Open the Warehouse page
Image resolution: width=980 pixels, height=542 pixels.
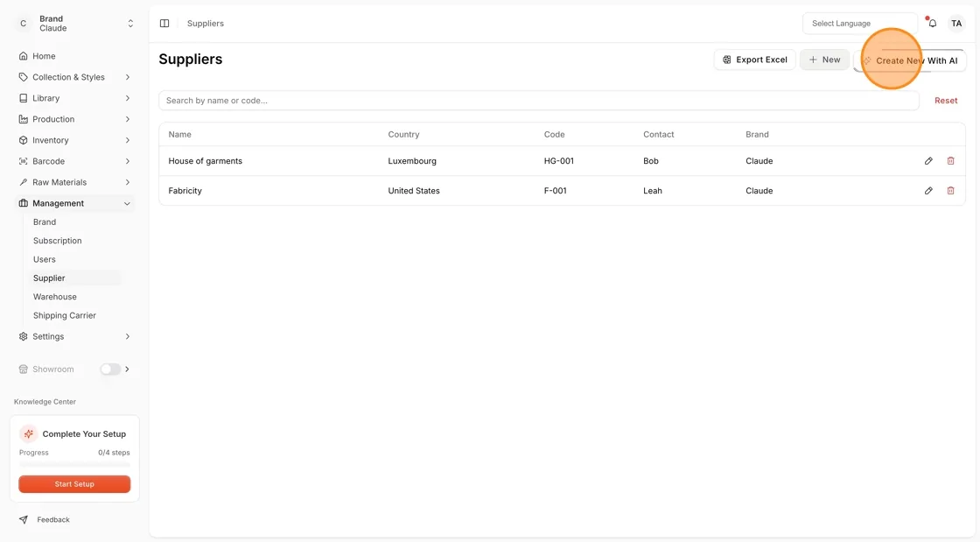tap(55, 297)
